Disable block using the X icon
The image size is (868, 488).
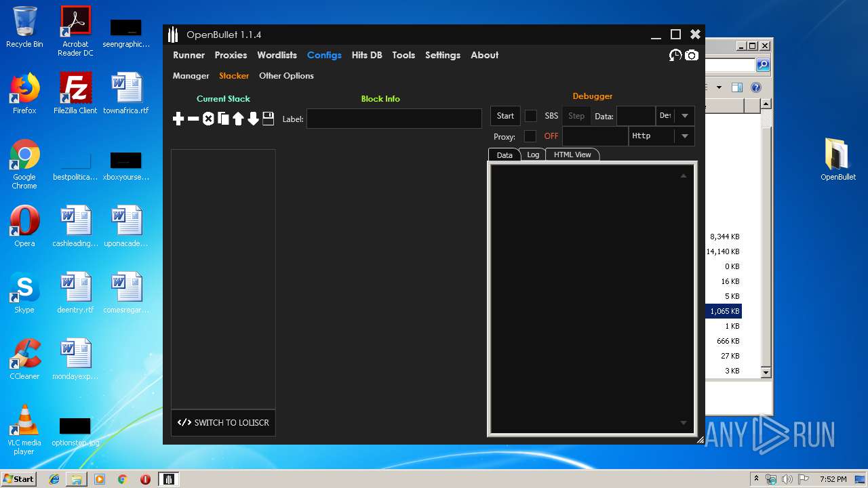[x=208, y=119]
